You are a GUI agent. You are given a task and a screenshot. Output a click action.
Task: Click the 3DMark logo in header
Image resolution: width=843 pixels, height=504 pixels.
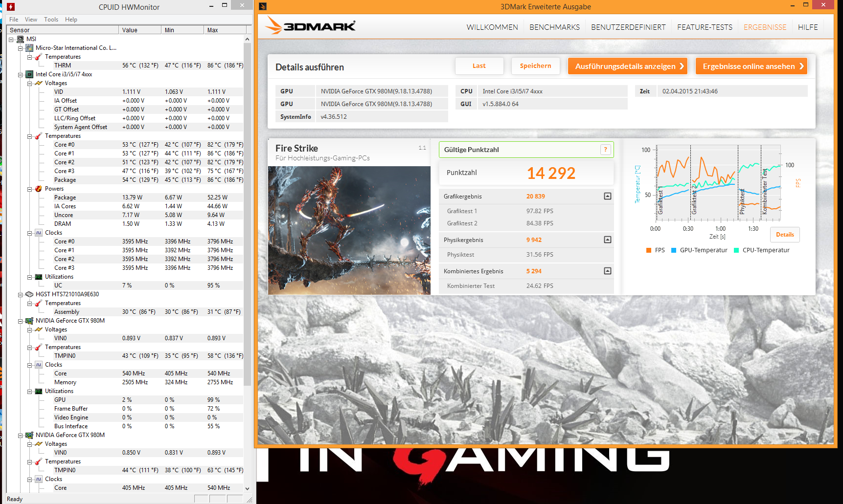coord(311,26)
